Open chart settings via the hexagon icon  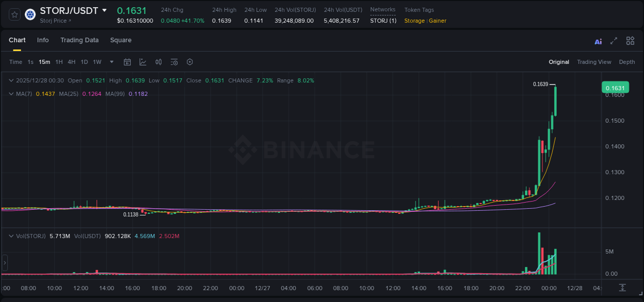pos(190,62)
